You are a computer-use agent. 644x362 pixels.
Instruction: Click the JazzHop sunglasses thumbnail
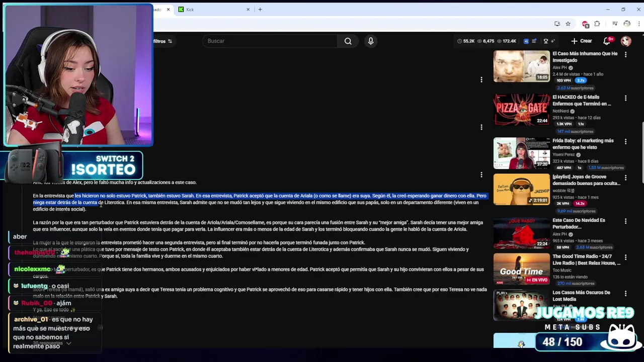pos(521,189)
